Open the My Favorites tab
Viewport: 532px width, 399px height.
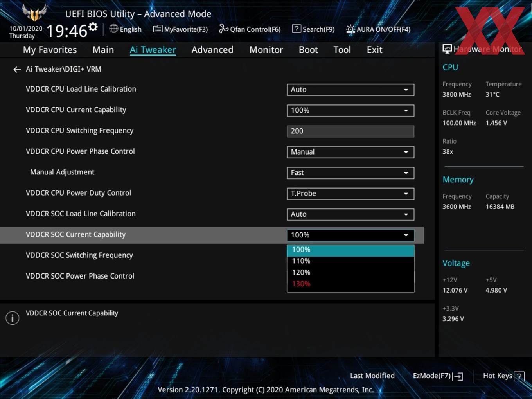(50, 50)
